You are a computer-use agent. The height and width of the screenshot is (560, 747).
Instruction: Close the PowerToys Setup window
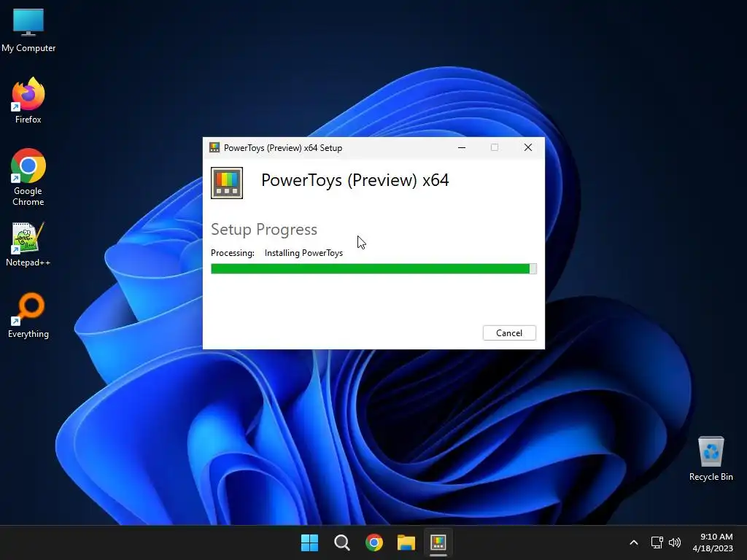point(528,147)
